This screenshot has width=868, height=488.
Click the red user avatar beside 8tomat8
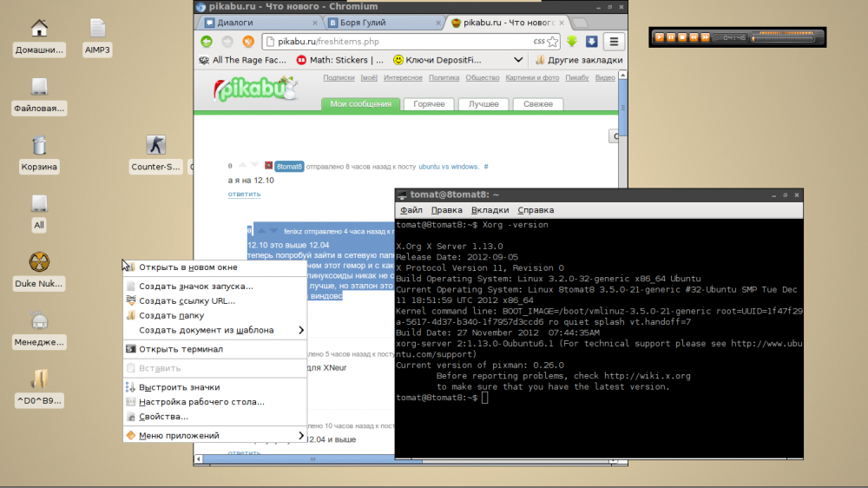[x=268, y=166]
